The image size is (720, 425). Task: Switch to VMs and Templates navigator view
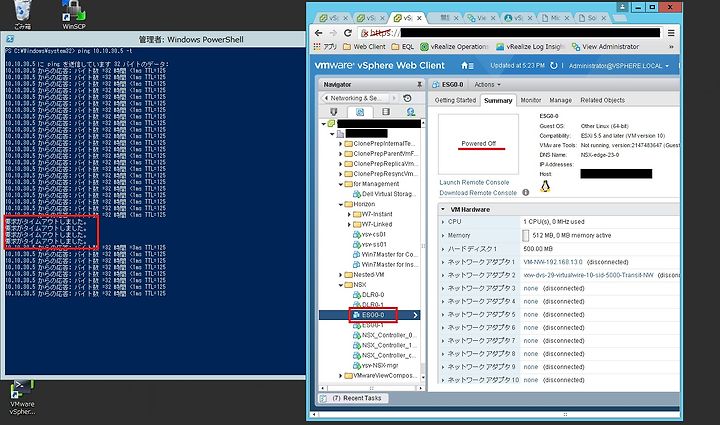click(360, 112)
